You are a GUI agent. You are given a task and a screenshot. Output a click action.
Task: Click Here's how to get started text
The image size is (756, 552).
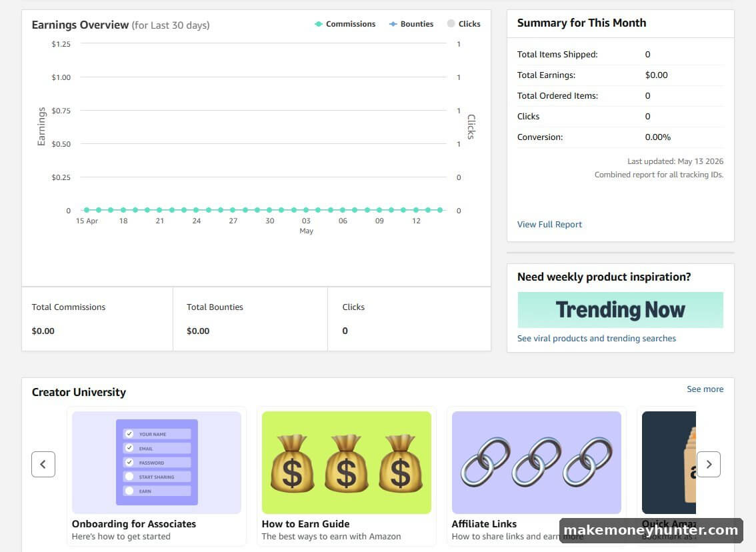(121, 537)
